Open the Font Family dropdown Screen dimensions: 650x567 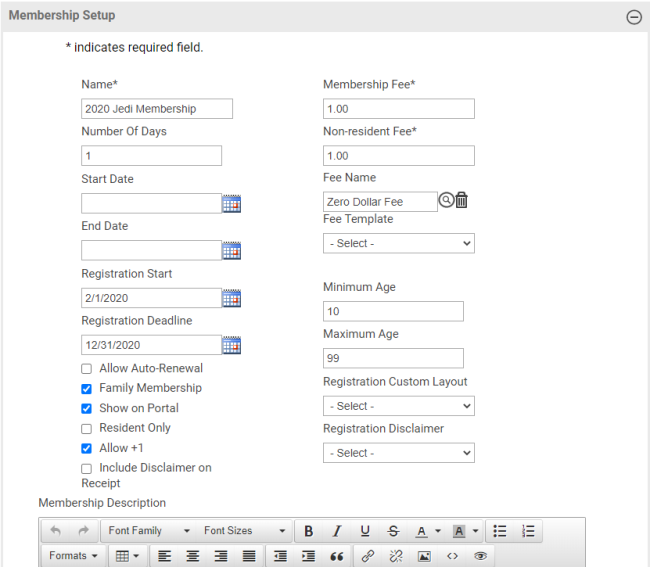(148, 531)
